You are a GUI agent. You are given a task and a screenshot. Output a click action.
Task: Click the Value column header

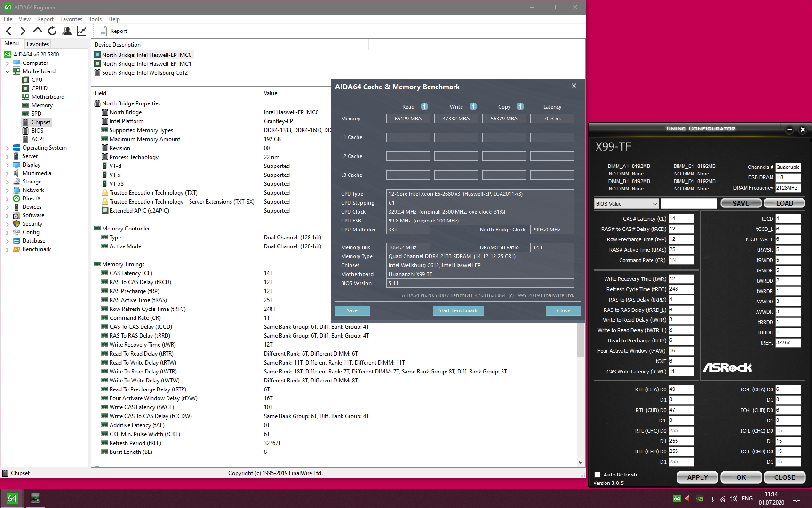[271, 93]
